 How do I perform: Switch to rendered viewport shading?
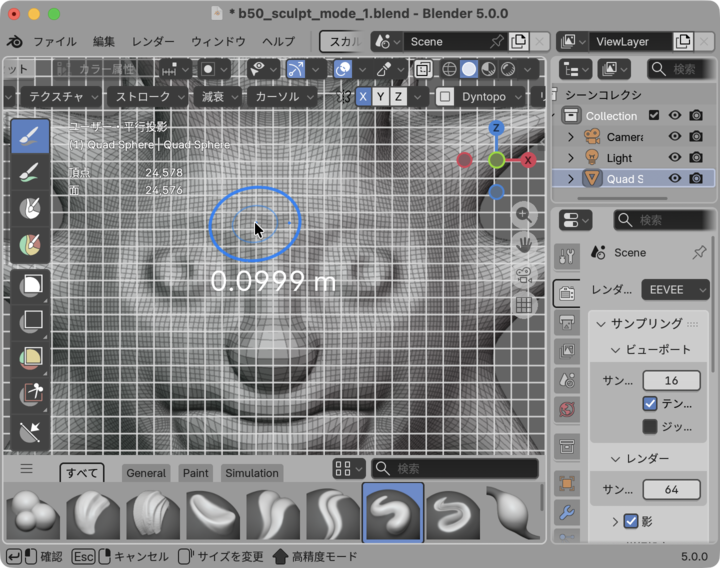(508, 69)
